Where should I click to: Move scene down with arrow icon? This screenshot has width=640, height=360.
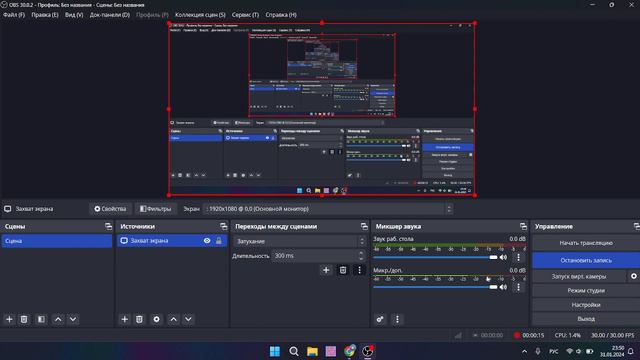pyautogui.click(x=73, y=319)
